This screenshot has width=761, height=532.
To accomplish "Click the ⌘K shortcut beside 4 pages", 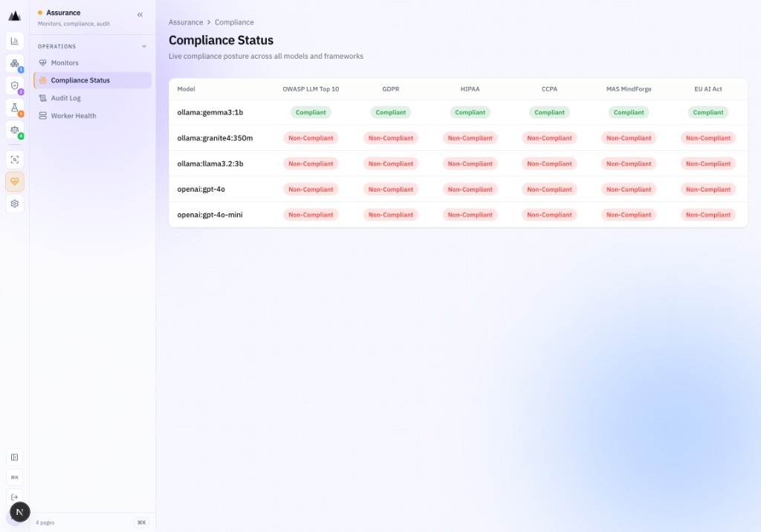I will 141,522.
